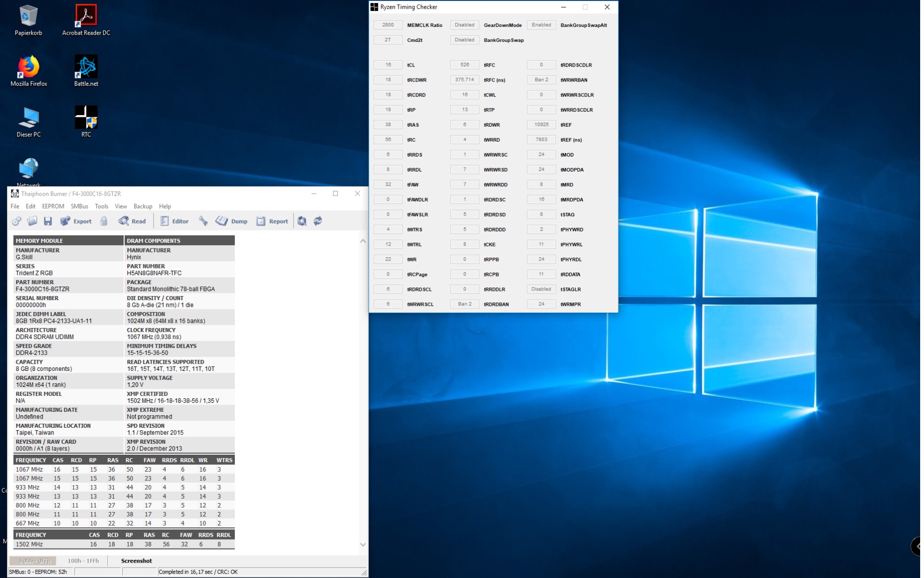The height and width of the screenshot is (578, 924).
Task: Open the SMBus menu
Action: [x=79, y=207]
